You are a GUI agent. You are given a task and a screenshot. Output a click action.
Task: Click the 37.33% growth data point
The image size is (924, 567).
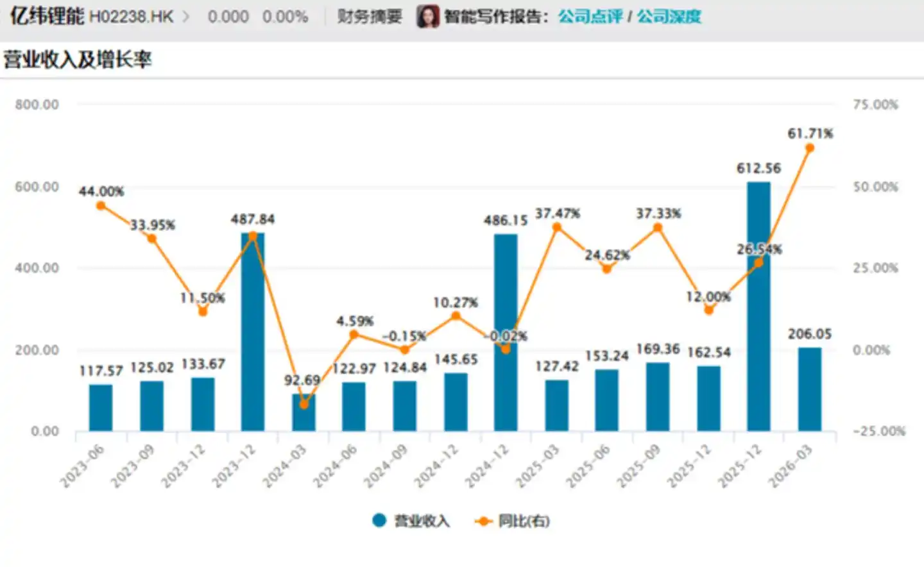[658, 228]
